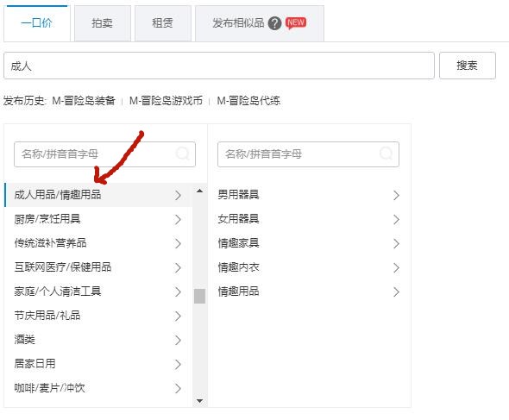Select the 成人用品/情趣用品 category
The width and height of the screenshot is (509, 420).
[98, 195]
